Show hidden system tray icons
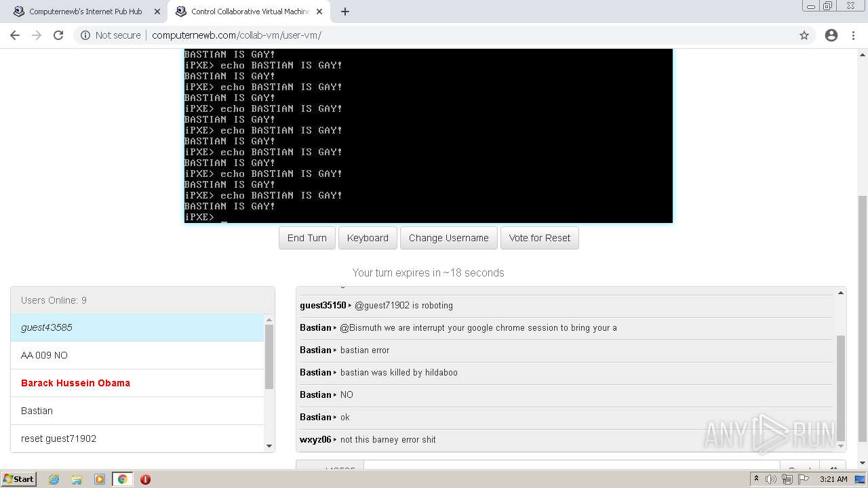This screenshot has width=868, height=488. click(x=756, y=479)
